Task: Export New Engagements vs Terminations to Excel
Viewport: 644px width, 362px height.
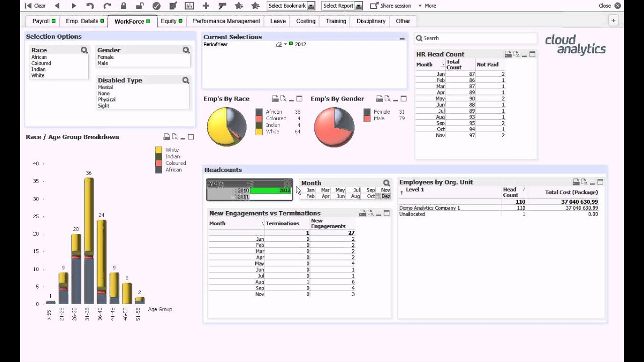Action: (370, 213)
